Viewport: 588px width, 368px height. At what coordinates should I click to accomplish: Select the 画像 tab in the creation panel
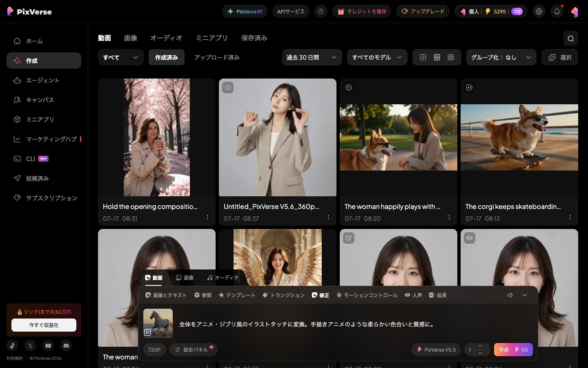pyautogui.click(x=185, y=278)
